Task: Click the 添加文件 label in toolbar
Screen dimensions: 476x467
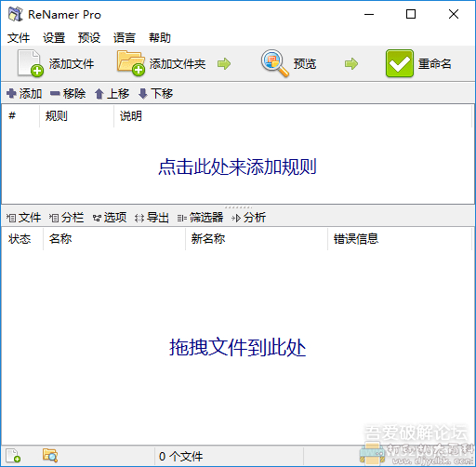Action: click(72, 64)
